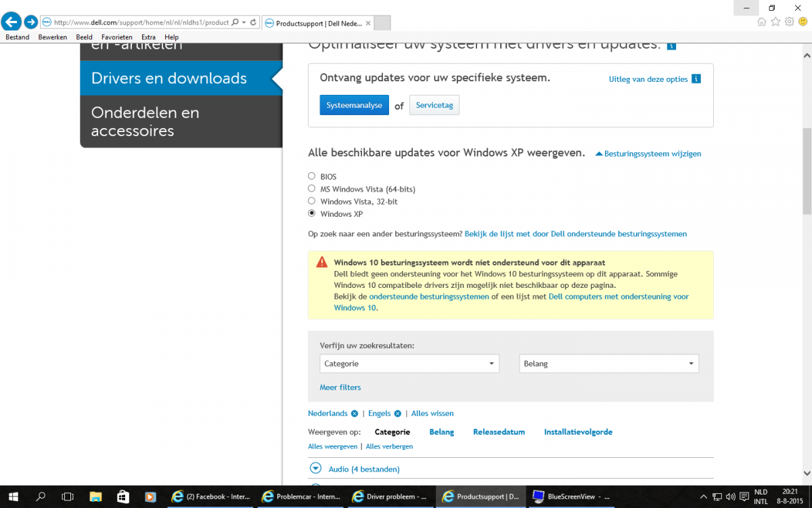812x508 pixels.
Task: Refresh the Dell support page
Action: (x=253, y=22)
